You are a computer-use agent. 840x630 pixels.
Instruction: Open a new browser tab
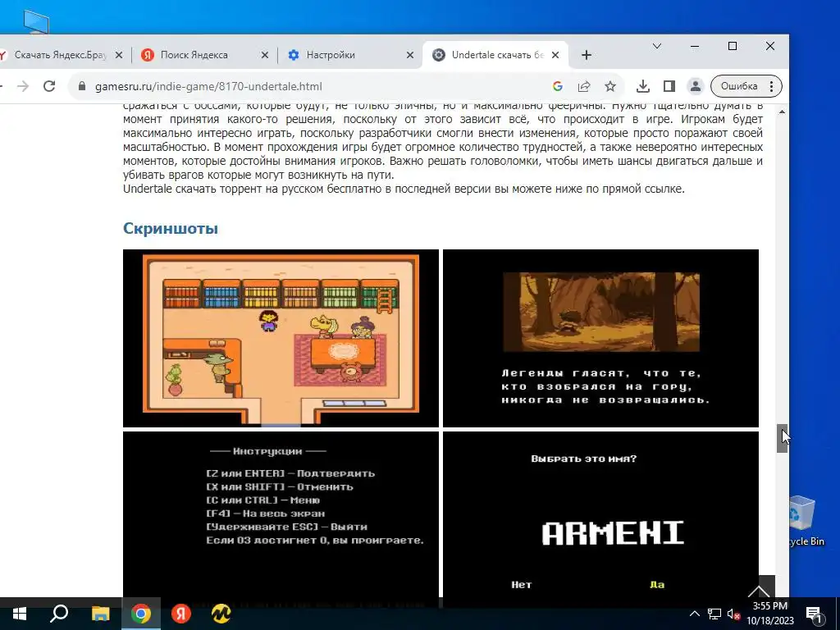[x=586, y=55]
